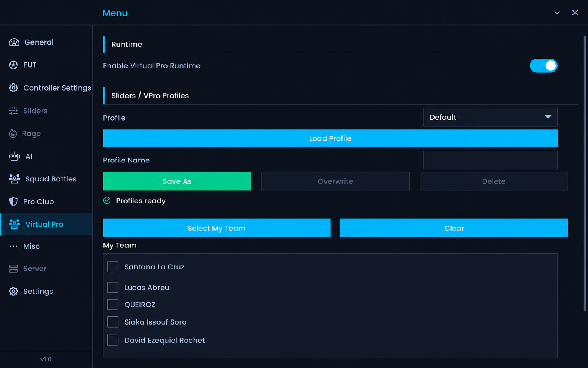Screen dimensions: 588x368
Task: Click the General dashboard icon
Action: [x=14, y=42]
